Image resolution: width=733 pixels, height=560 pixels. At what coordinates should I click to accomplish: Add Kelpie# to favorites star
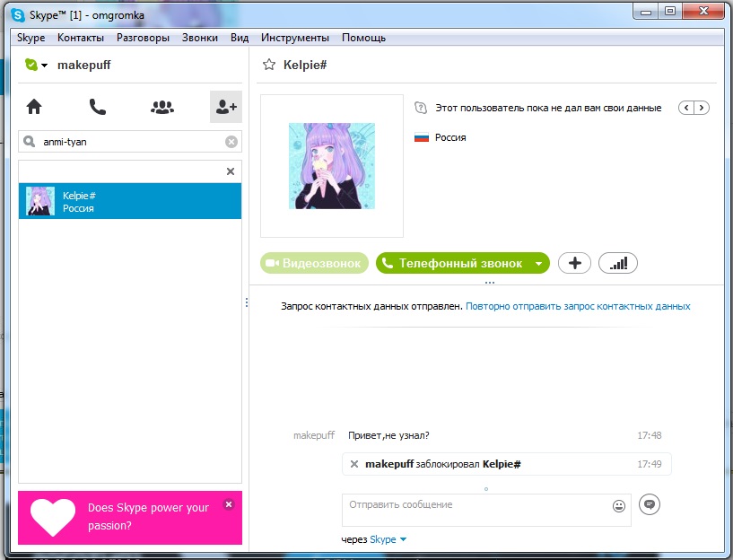[x=269, y=65]
